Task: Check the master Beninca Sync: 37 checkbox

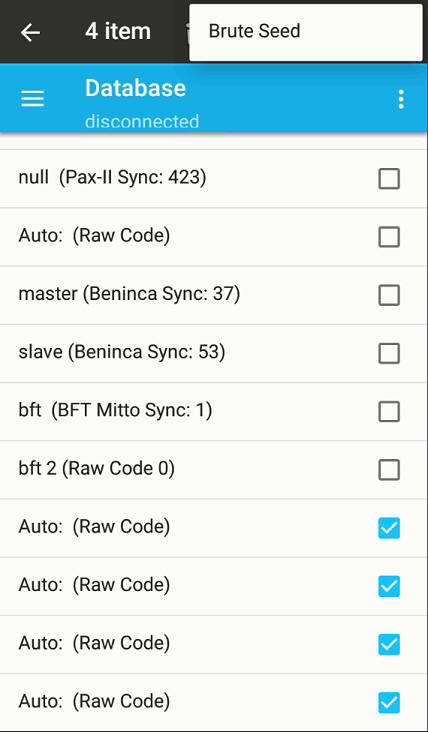Action: point(389,295)
